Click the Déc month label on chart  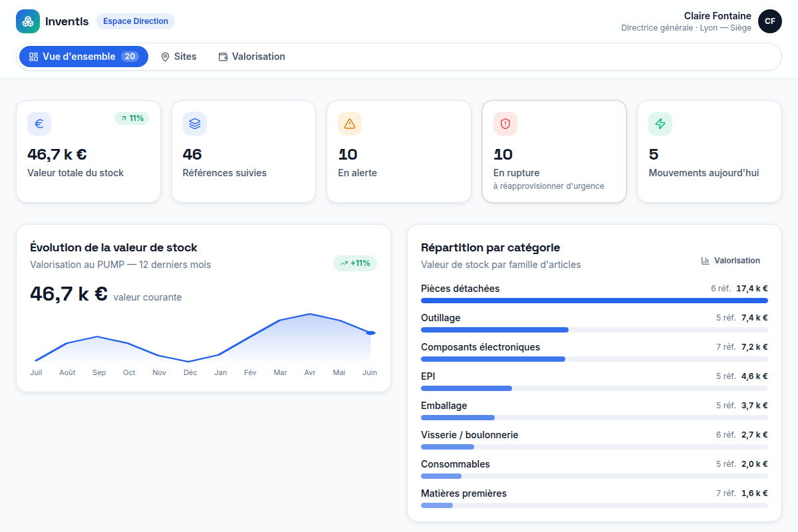click(190, 372)
